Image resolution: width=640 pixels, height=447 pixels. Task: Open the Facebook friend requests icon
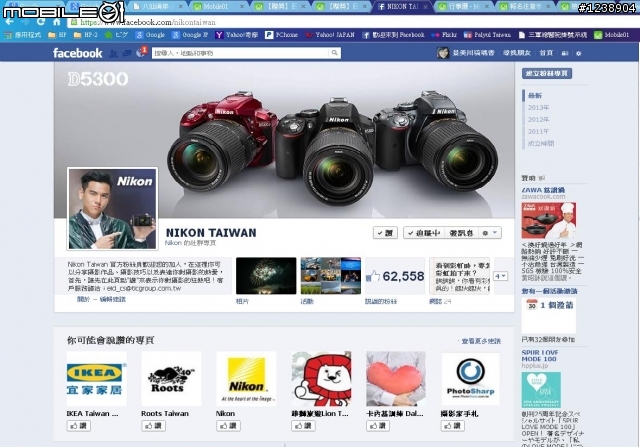(113, 53)
